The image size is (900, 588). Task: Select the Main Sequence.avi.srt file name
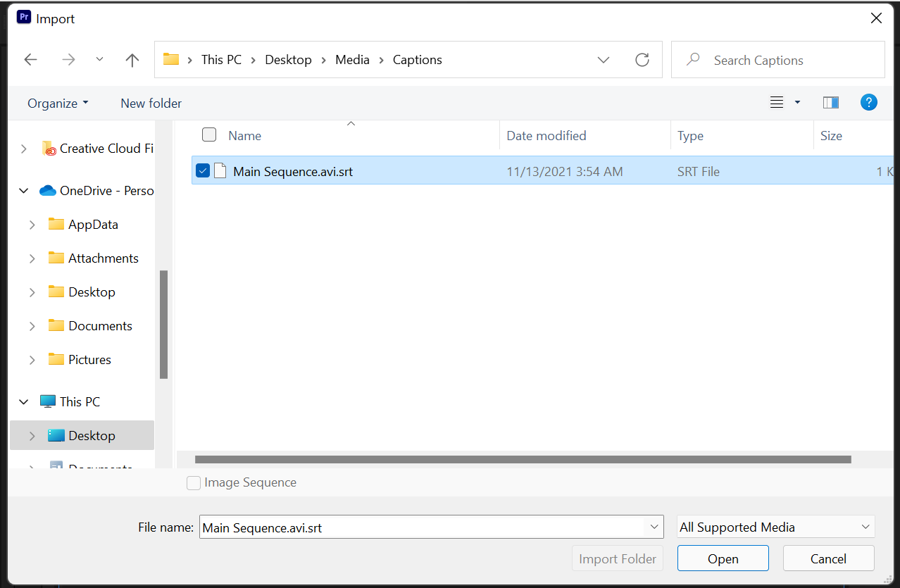coord(293,171)
